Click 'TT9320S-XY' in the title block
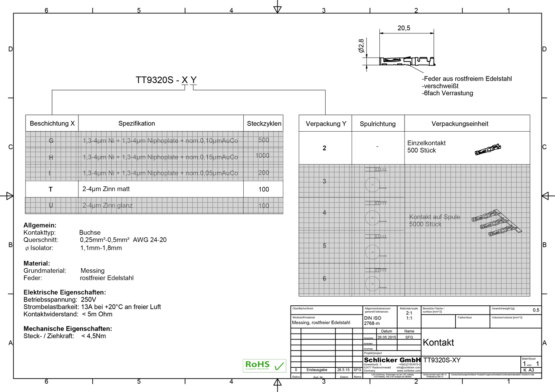555x392 pixels. click(x=441, y=360)
